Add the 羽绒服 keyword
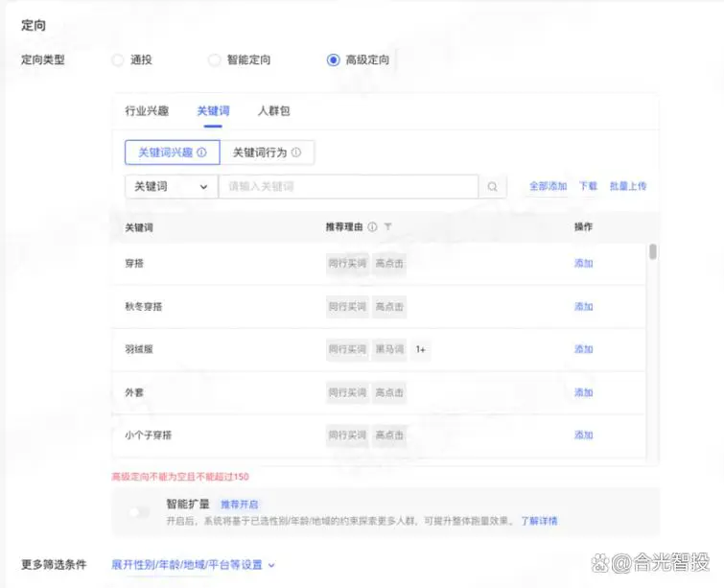Image resolution: width=724 pixels, height=588 pixels. (x=583, y=350)
